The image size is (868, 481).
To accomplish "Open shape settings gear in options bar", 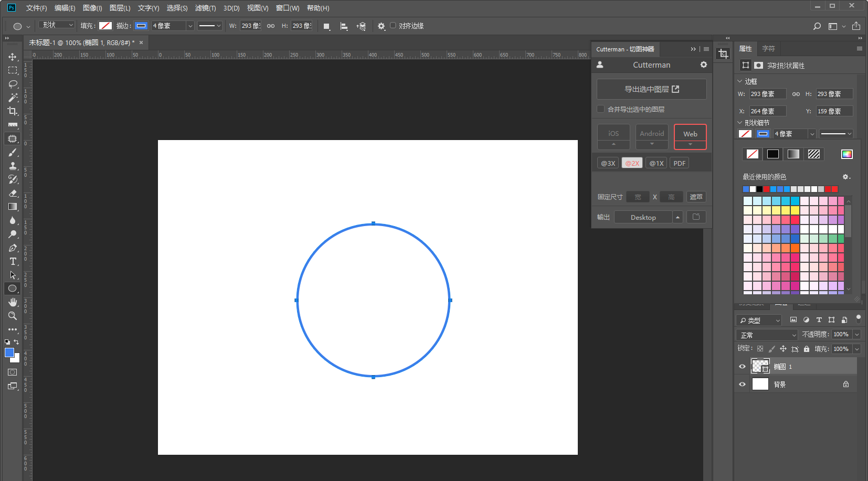I will [x=382, y=26].
